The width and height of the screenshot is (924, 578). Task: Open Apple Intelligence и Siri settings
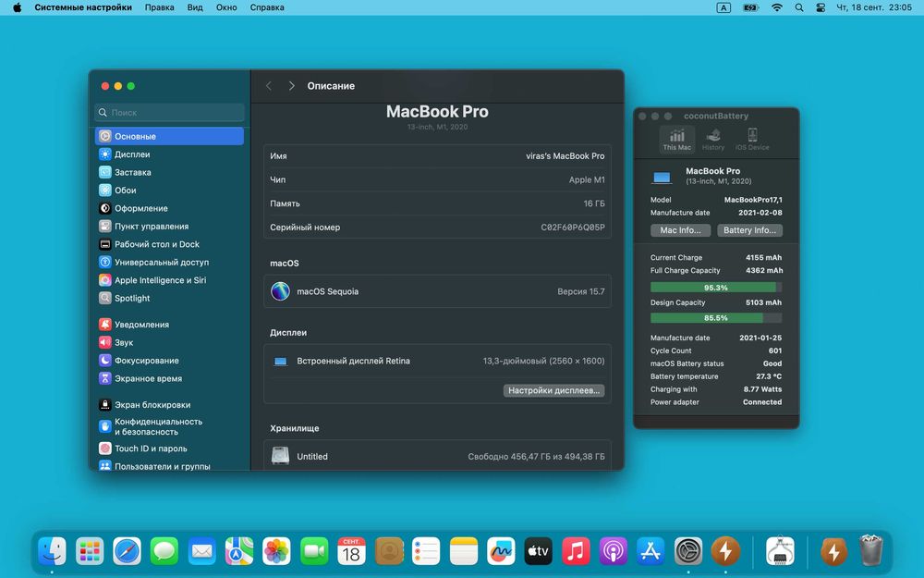pos(169,280)
